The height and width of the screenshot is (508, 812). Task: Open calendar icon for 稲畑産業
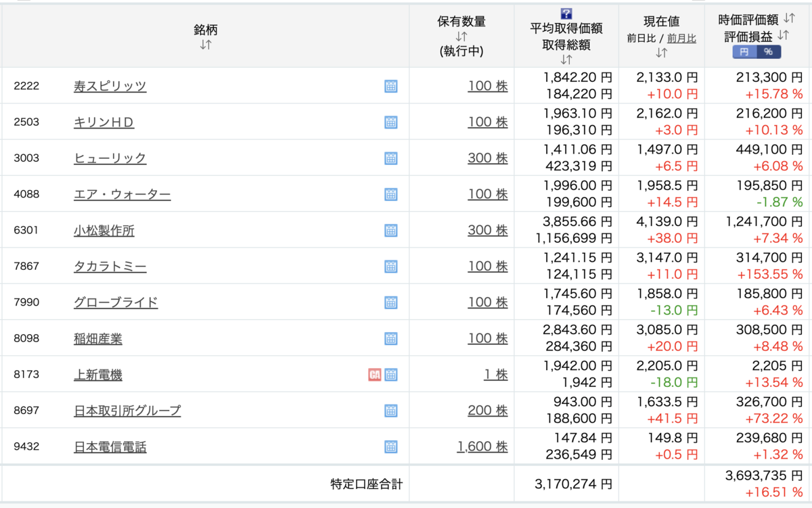tap(390, 338)
